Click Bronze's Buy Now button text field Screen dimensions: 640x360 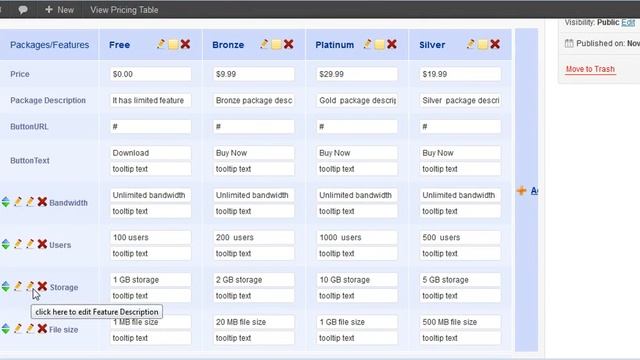[x=253, y=153]
